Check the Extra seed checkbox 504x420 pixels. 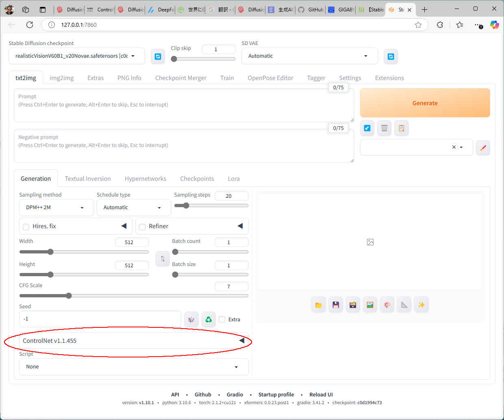(222, 320)
